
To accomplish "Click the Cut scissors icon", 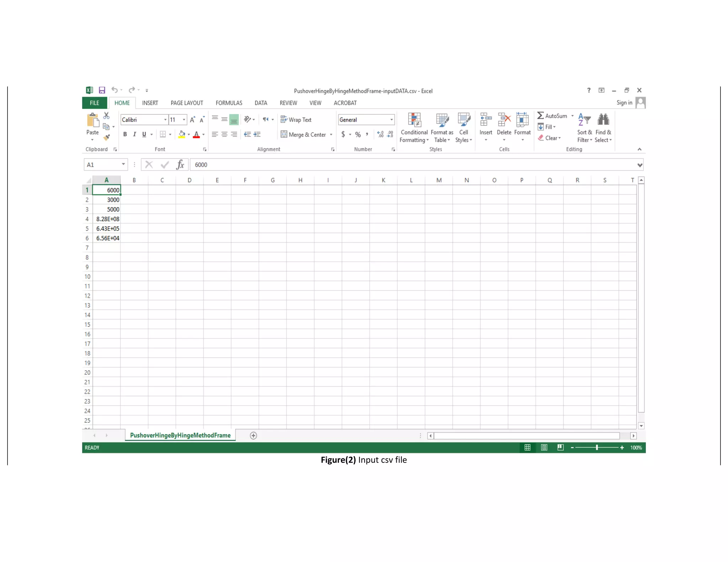I will (106, 116).
